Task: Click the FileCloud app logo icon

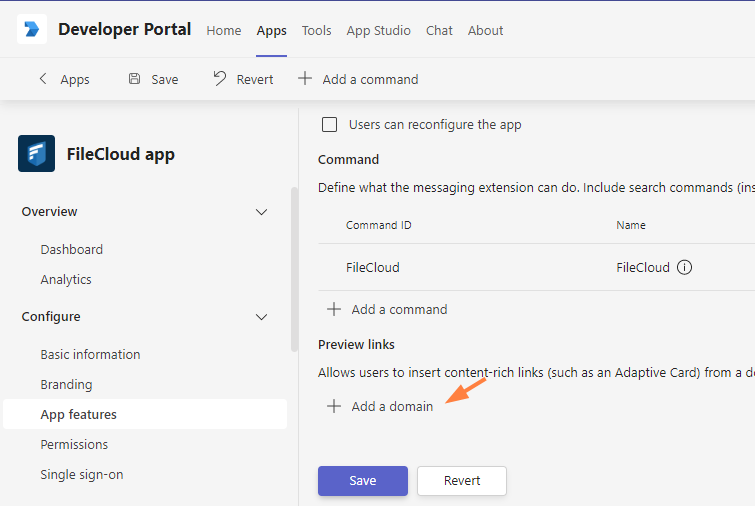Action: click(x=37, y=154)
